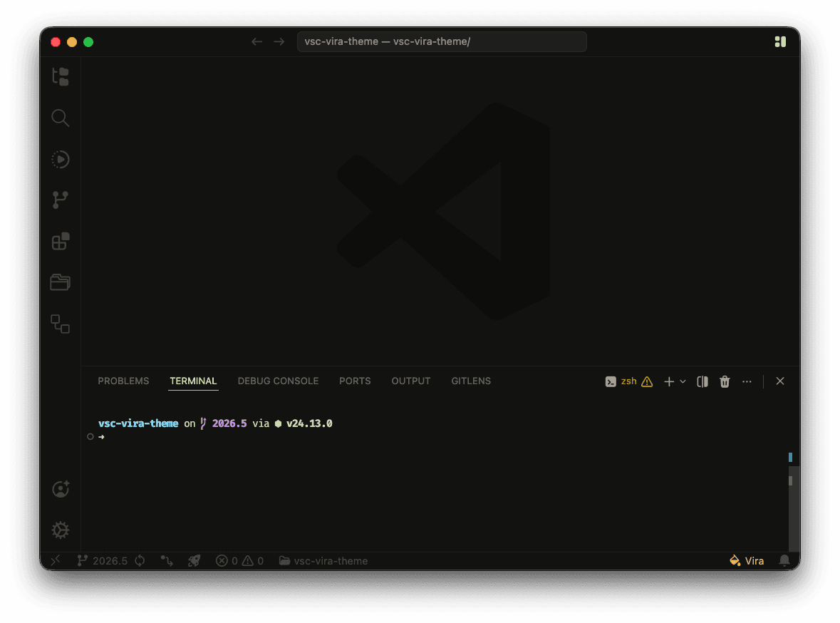
Task: Select the Terminal tab
Action: [x=193, y=381]
